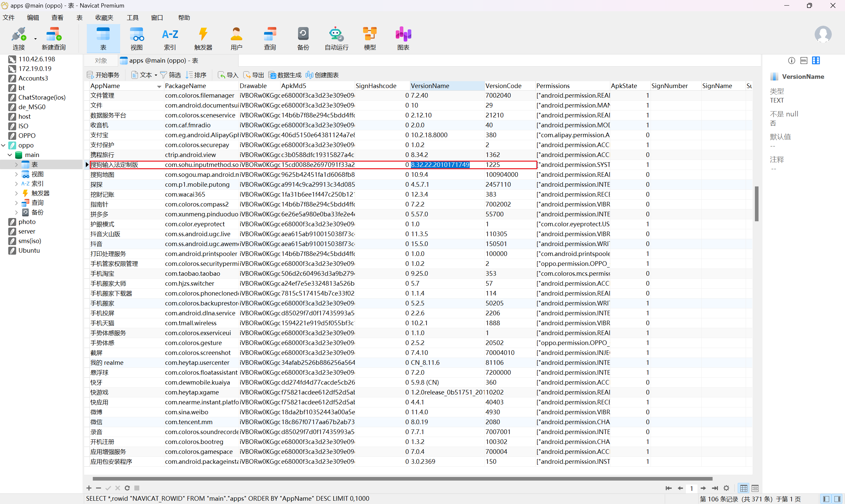Click 数据生成 data generation
This screenshot has width=845, height=504.
click(x=285, y=75)
